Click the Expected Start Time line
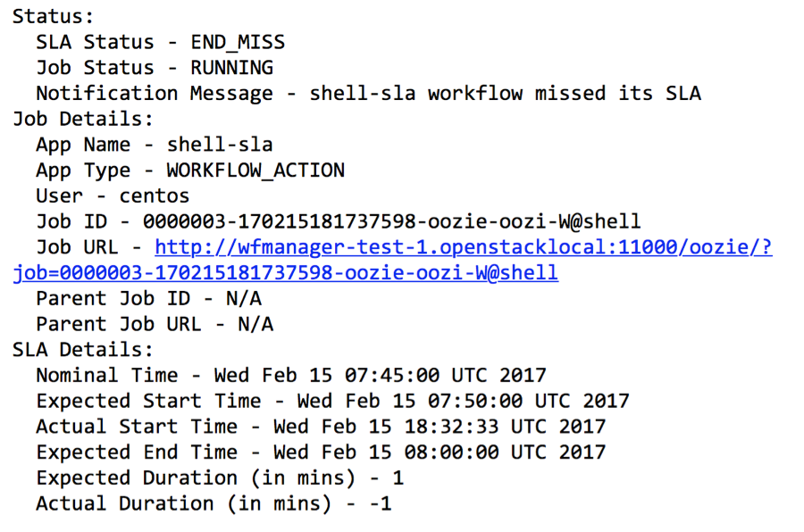 [332, 401]
